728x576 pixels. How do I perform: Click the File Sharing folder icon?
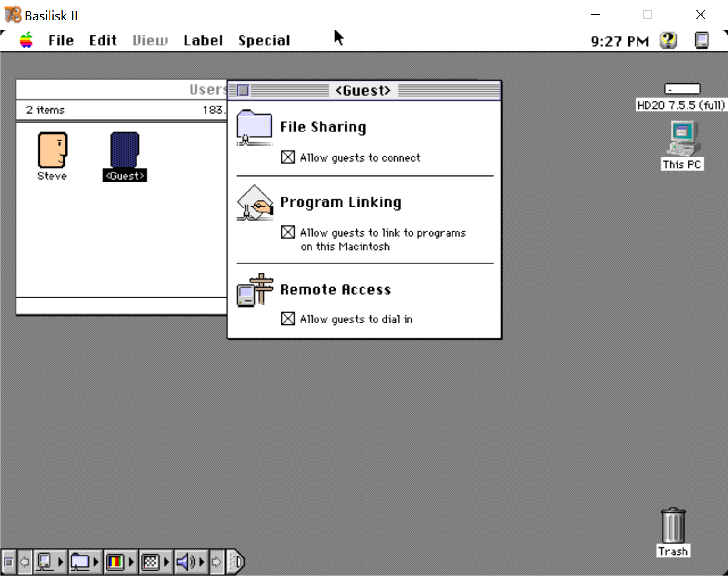point(255,127)
